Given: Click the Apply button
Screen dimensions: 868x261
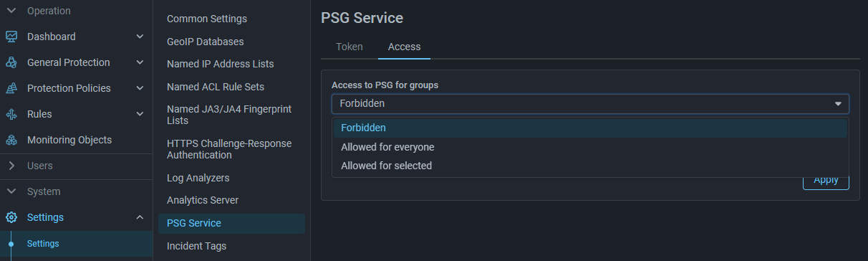Looking at the screenshot, I should [826, 180].
